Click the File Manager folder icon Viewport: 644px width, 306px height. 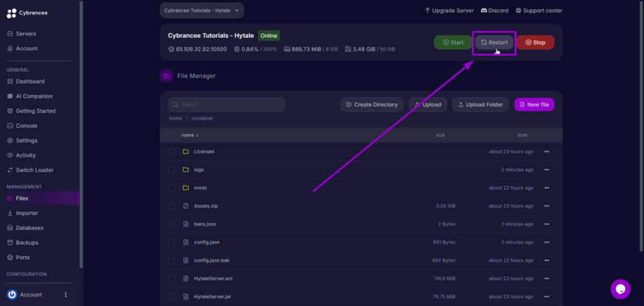(x=167, y=76)
